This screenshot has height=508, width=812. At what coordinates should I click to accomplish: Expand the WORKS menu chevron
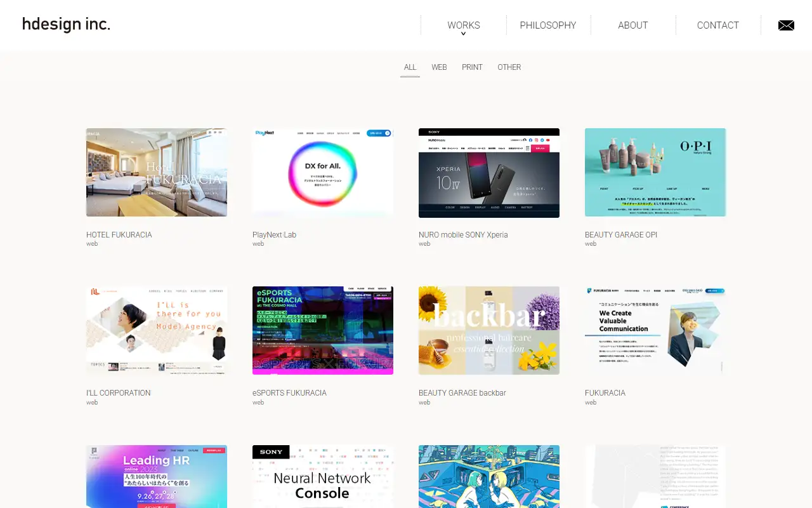pos(464,34)
